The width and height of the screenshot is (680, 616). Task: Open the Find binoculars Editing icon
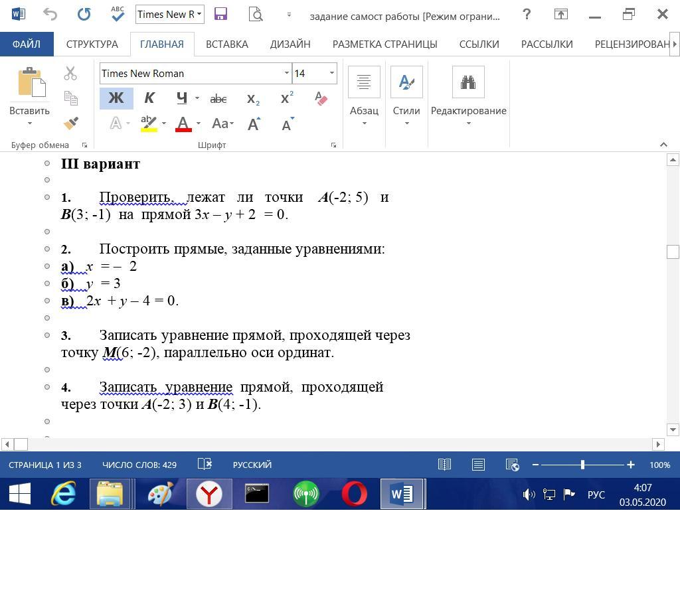click(468, 82)
